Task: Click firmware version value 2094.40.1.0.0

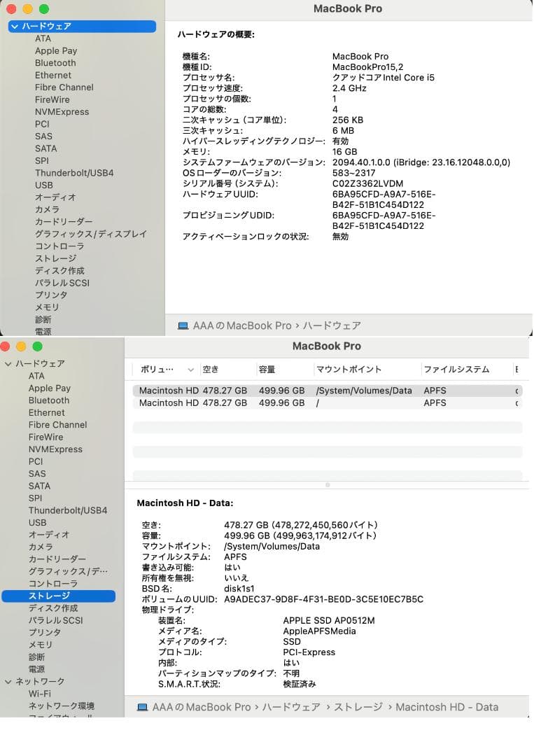Action: coord(361,162)
